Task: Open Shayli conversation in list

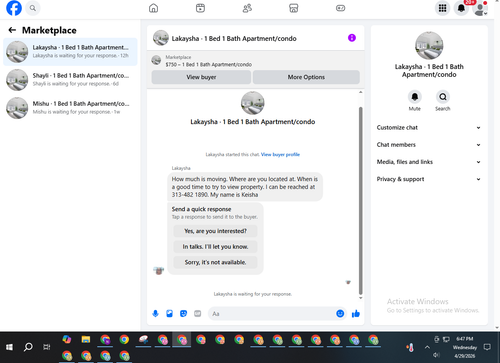Action: click(x=70, y=80)
